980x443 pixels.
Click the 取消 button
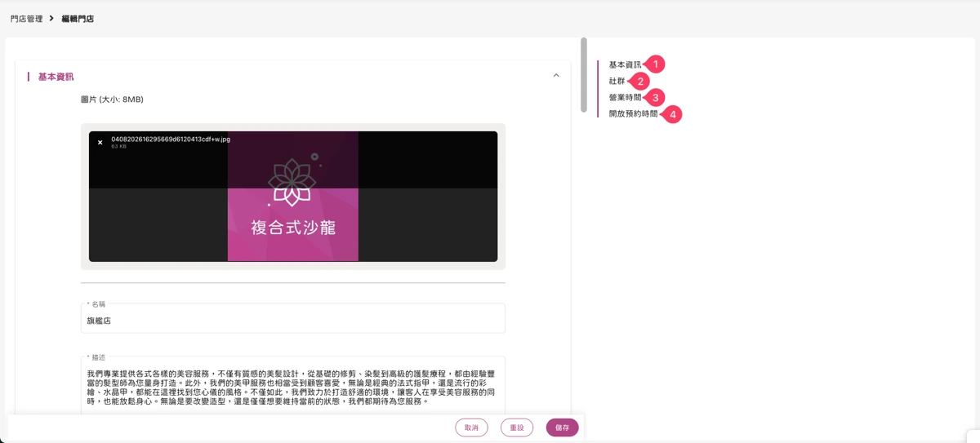click(471, 427)
